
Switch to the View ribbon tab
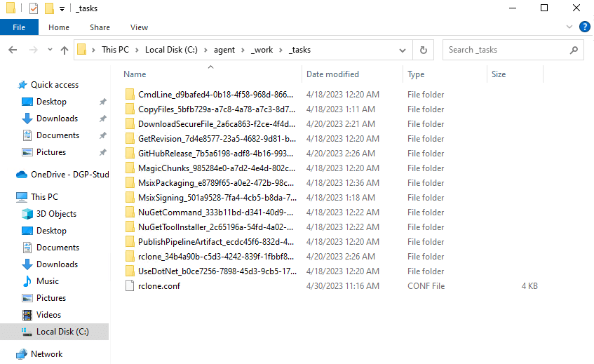click(139, 27)
